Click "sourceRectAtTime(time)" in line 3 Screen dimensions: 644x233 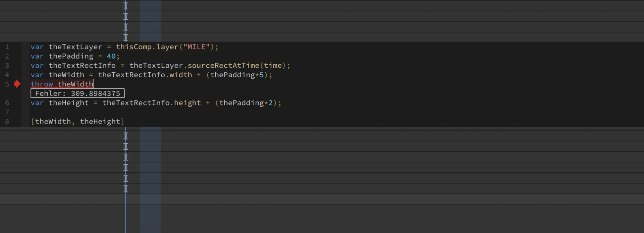click(x=236, y=66)
